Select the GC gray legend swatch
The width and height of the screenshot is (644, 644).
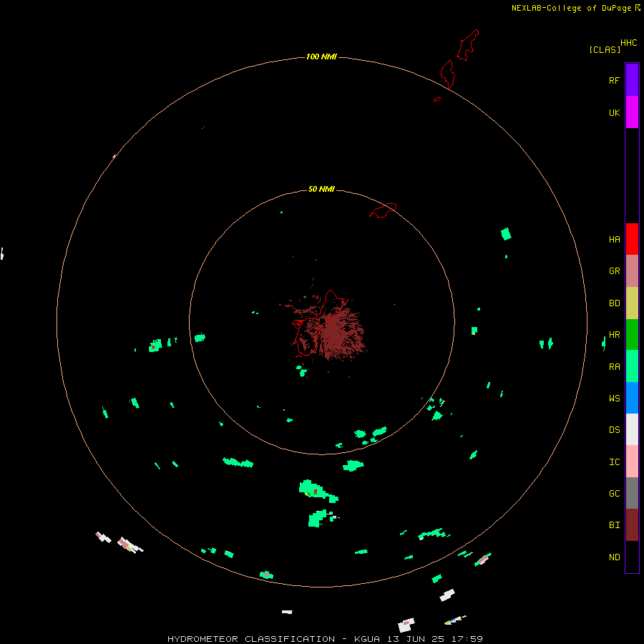pyautogui.click(x=632, y=493)
